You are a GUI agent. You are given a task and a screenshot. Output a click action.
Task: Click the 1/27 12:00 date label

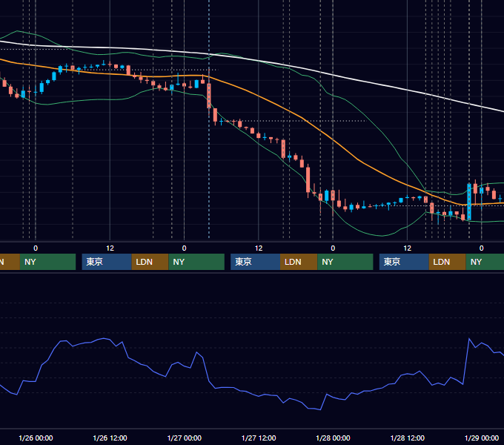click(259, 438)
